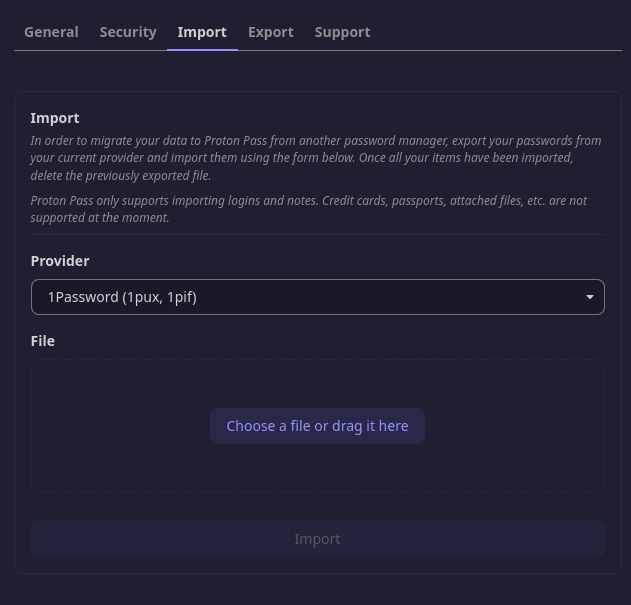This screenshot has height=605, width=631.
Task: Click the 'File' field label
Action: [43, 341]
